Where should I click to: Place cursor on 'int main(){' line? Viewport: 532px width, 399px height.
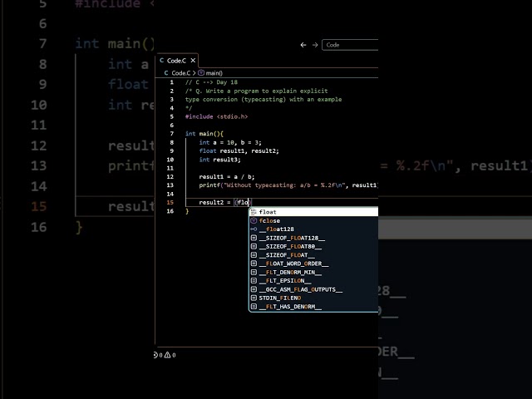(x=204, y=134)
